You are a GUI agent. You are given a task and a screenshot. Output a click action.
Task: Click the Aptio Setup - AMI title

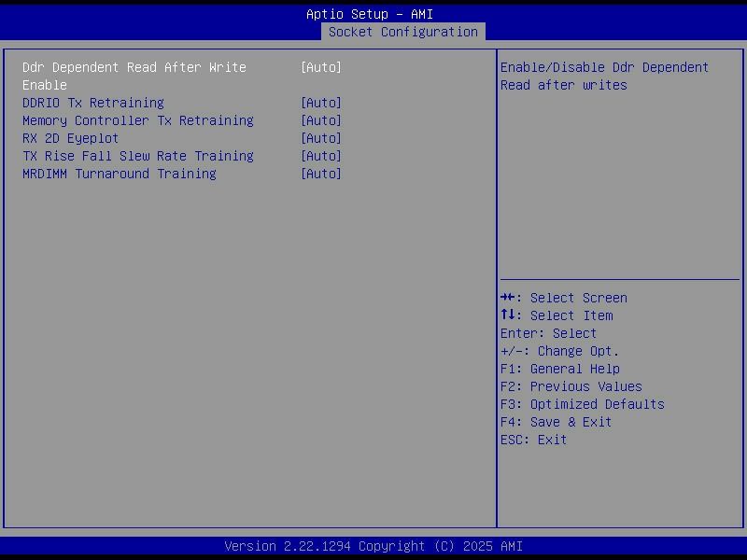(x=370, y=14)
